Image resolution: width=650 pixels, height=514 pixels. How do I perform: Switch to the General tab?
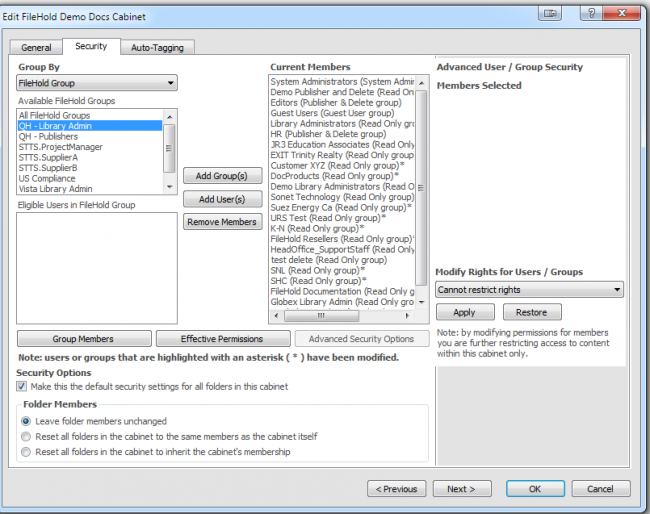tap(36, 47)
